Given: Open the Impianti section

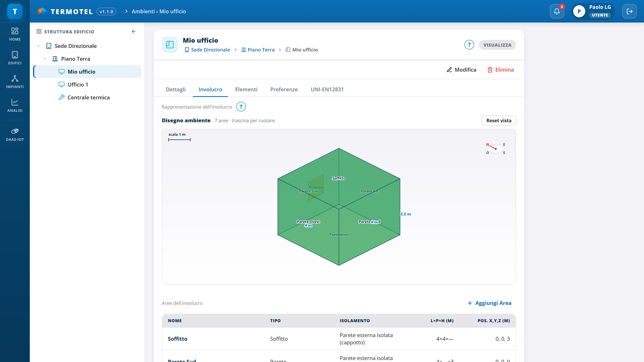Looking at the screenshot, I should point(15,82).
